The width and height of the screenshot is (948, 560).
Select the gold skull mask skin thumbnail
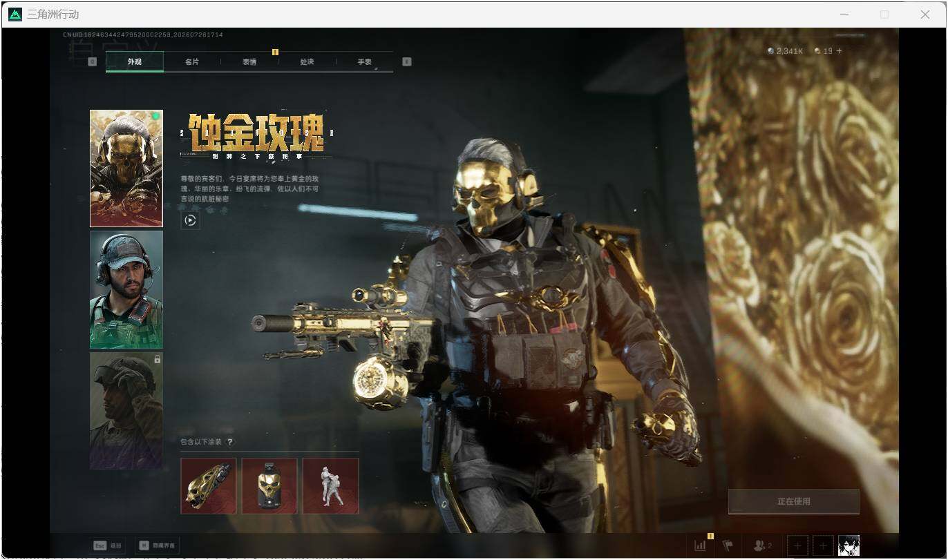pyautogui.click(x=126, y=168)
